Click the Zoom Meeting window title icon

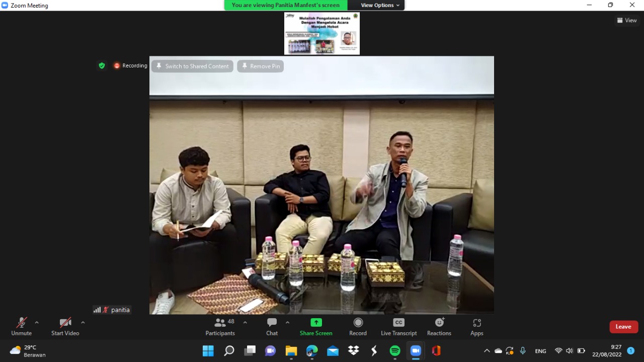pos(5,5)
